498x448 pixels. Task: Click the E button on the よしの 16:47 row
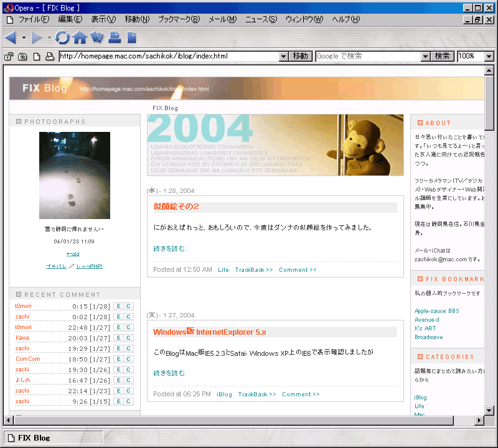click(119, 380)
